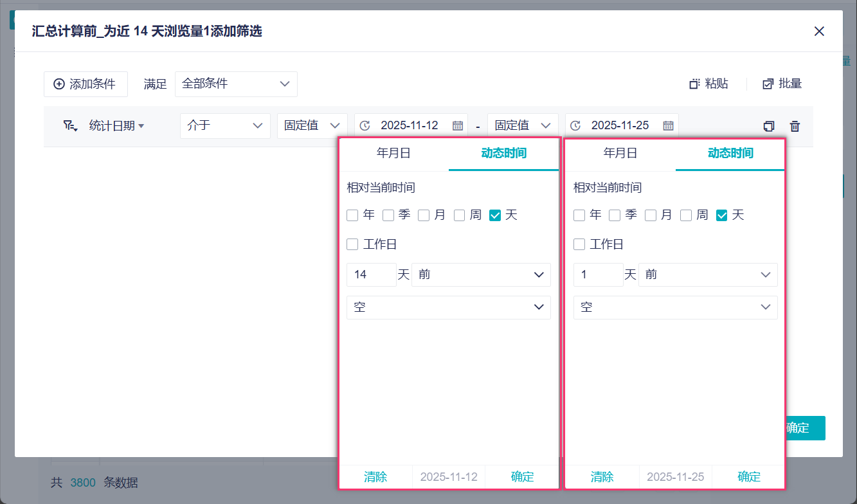Click 确定 in the right date panel
The image size is (857, 504).
pyautogui.click(x=749, y=477)
